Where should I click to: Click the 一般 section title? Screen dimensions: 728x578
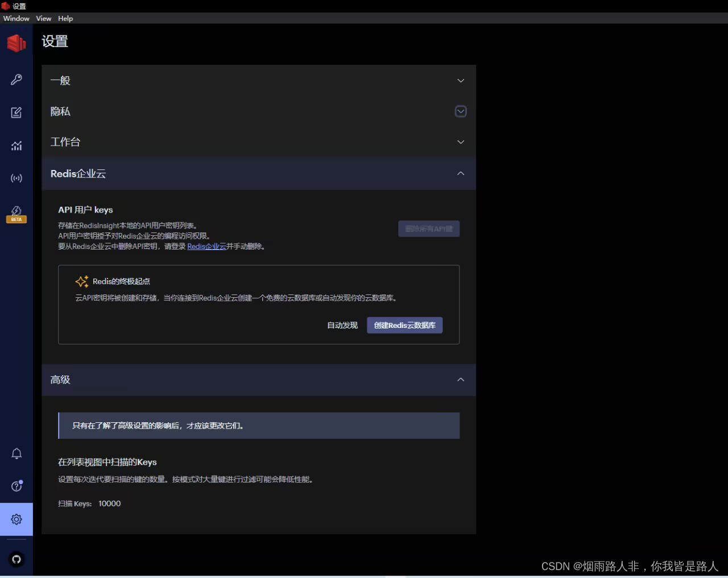[x=60, y=81]
